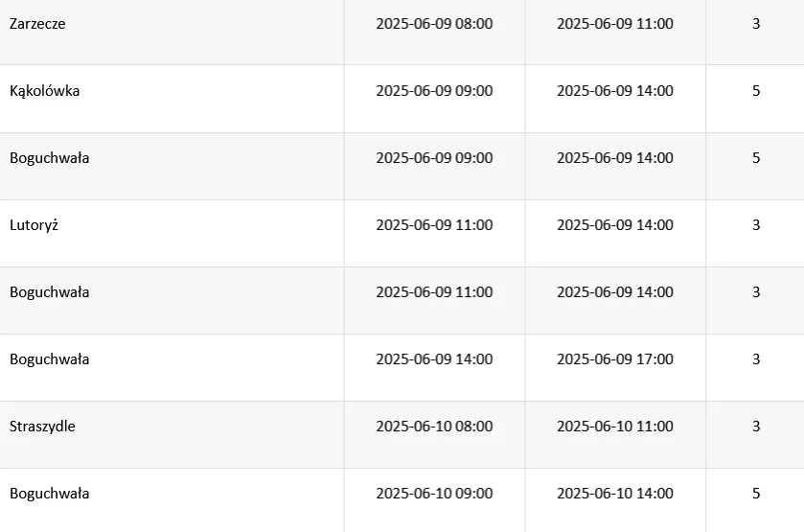Select end time 2025-06-10 14:00
This screenshot has height=532, width=804.
pos(615,494)
